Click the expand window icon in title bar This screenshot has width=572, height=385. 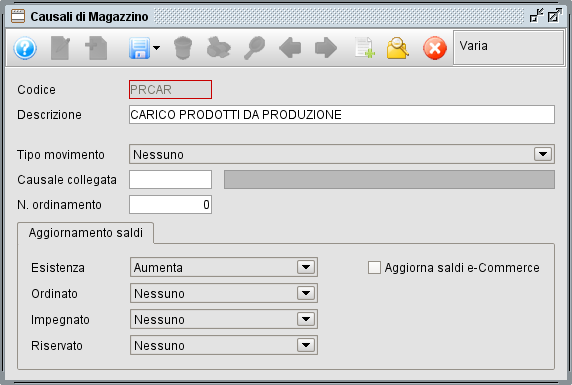click(554, 15)
